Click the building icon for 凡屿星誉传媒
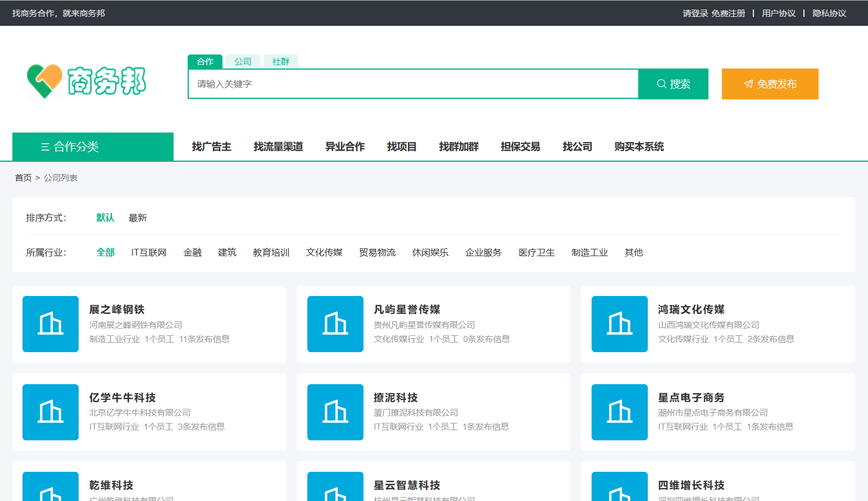Image resolution: width=868 pixels, height=501 pixels. click(x=335, y=324)
